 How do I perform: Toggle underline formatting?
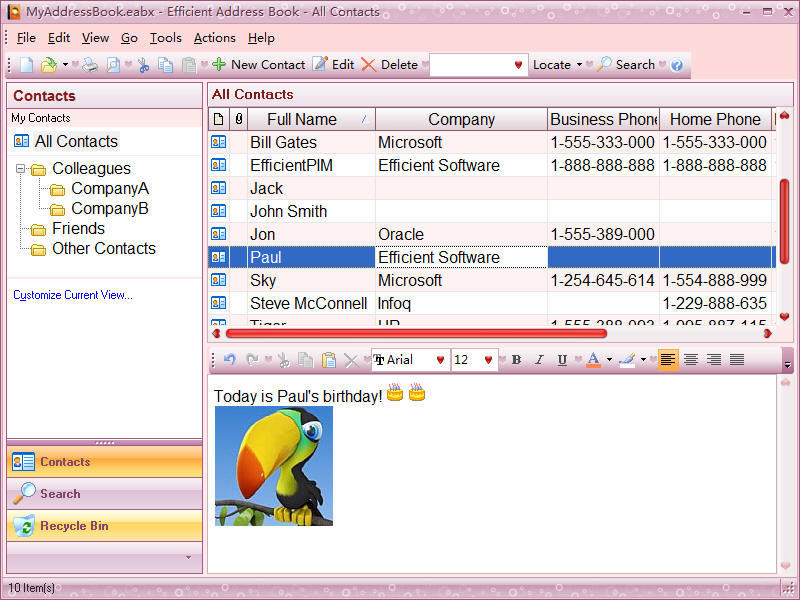[x=562, y=360]
